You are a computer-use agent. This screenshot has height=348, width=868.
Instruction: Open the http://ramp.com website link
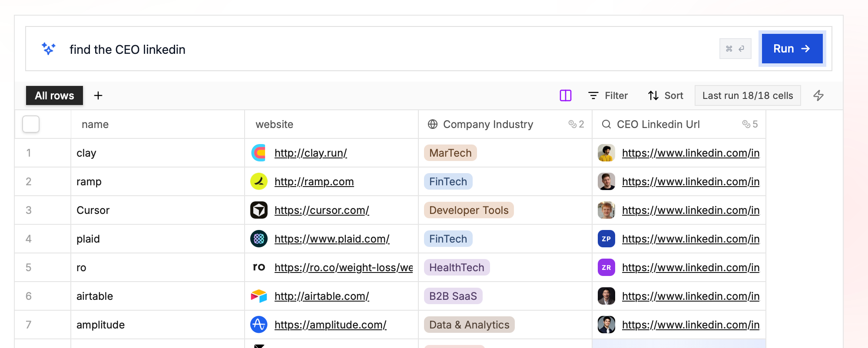[x=314, y=181]
